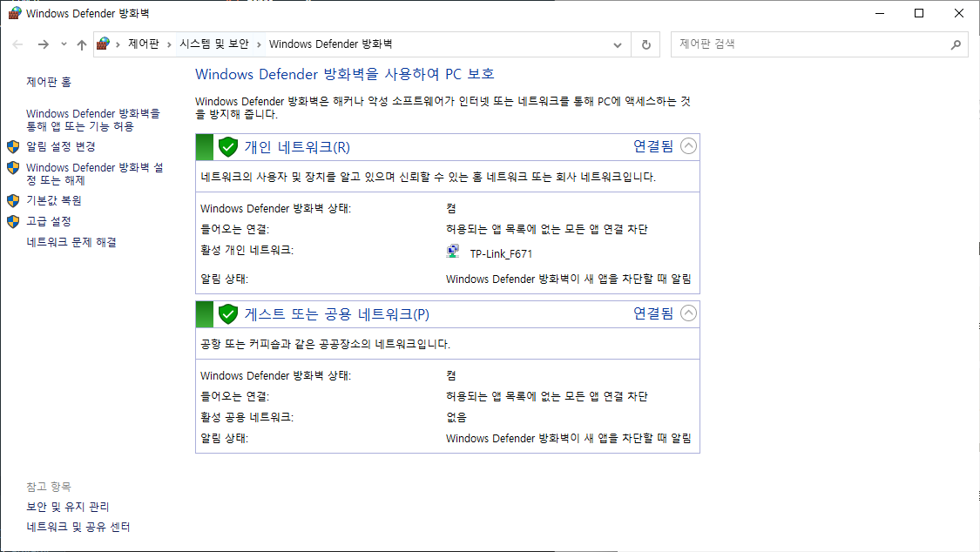
Task: Open 네트워크 및 공유 센터 link
Action: pyautogui.click(x=78, y=527)
